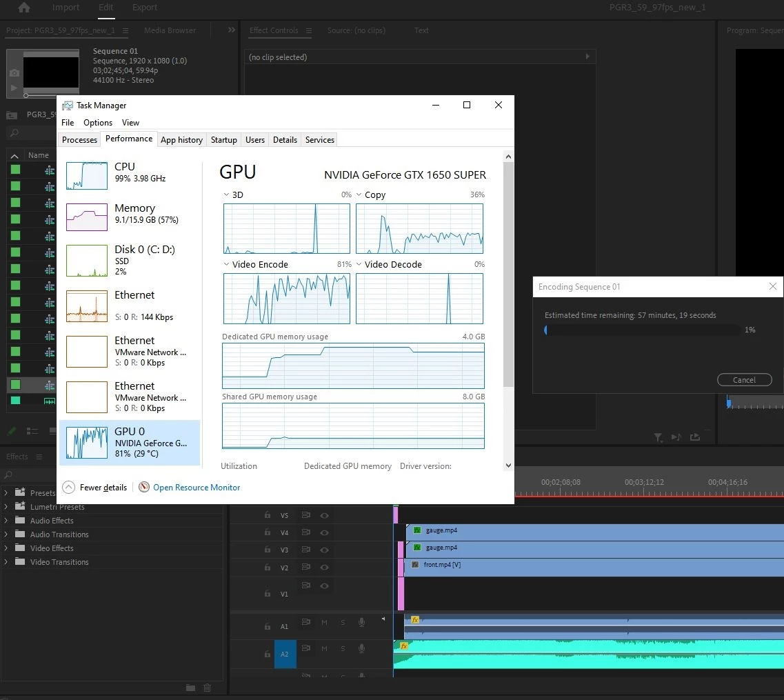Cancel the Encoding Sequence 01 export
This screenshot has width=784, height=700.
tap(744, 380)
